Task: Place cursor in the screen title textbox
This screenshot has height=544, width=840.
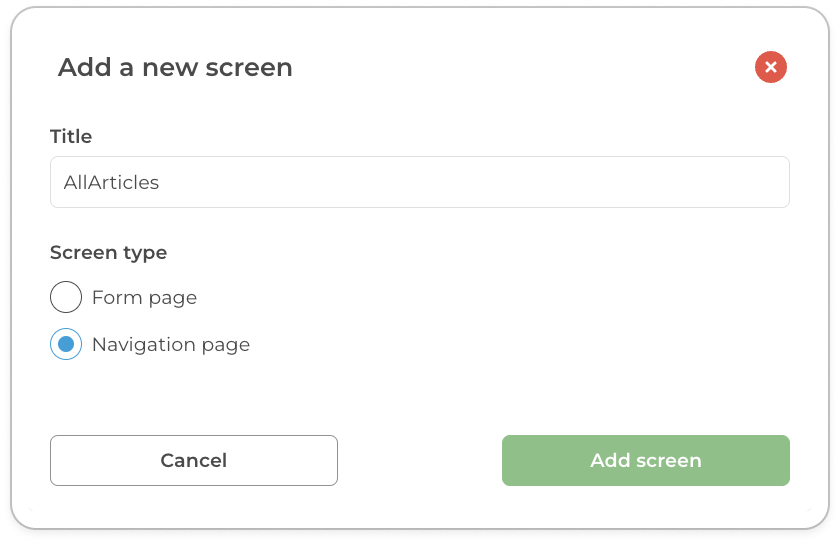Action: pos(419,182)
